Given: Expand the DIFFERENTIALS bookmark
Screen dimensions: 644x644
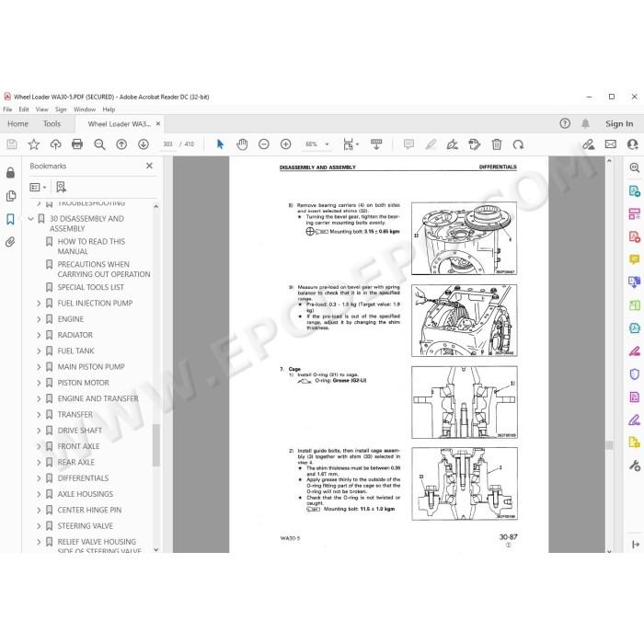Looking at the screenshot, I should click(39, 478).
